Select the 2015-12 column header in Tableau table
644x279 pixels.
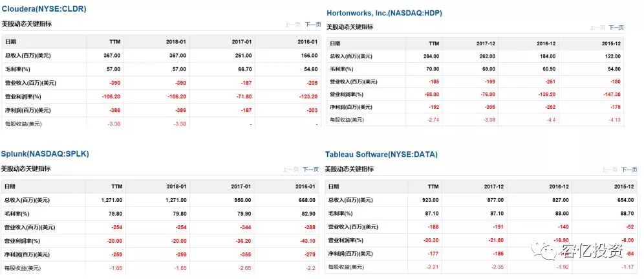624,186
